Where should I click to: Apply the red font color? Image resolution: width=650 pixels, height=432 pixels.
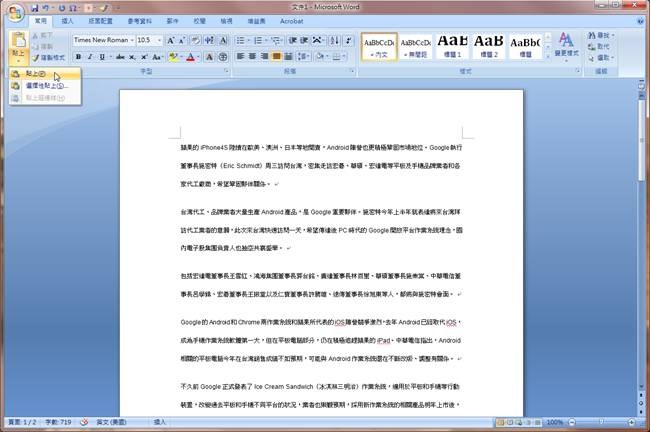[191, 57]
